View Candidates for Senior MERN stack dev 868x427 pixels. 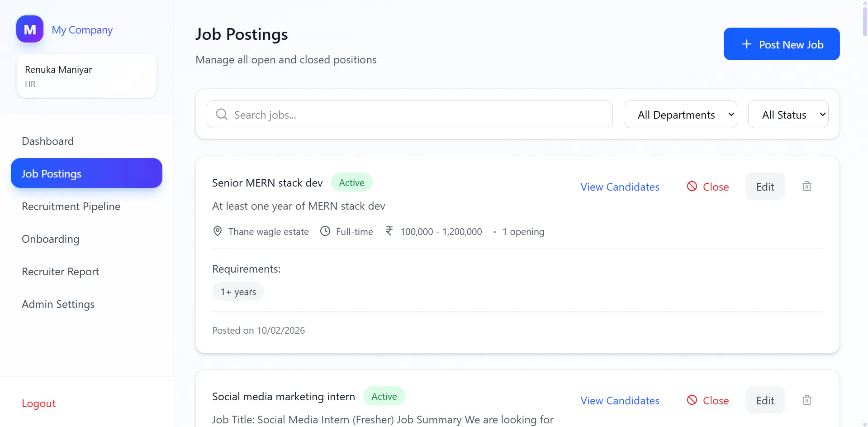point(620,187)
